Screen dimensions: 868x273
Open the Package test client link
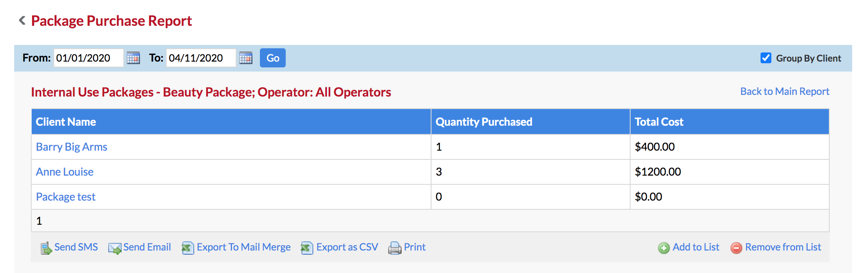pyautogui.click(x=66, y=197)
